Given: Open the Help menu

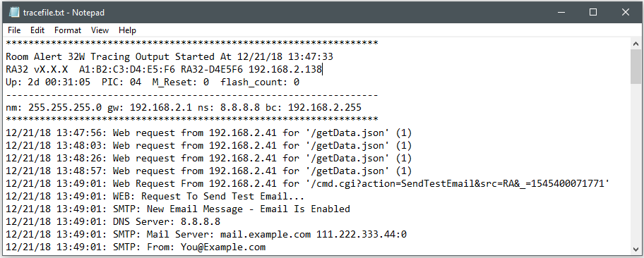Looking at the screenshot, I should (127, 30).
